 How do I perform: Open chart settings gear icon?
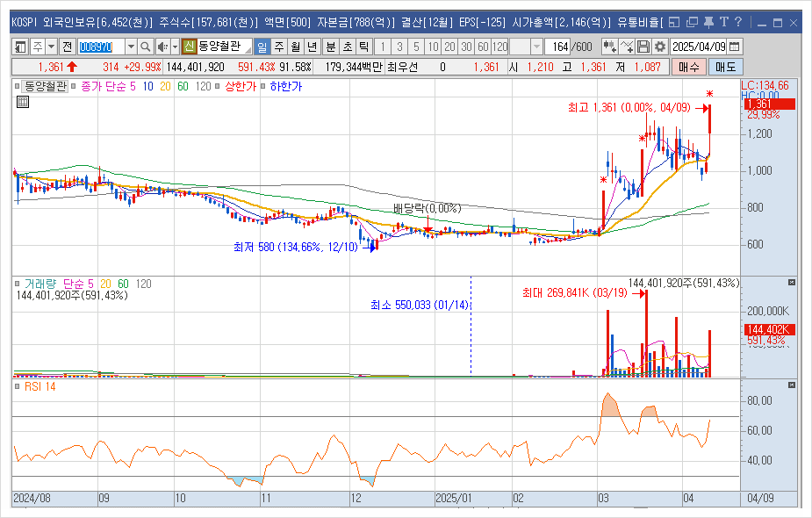(x=660, y=47)
